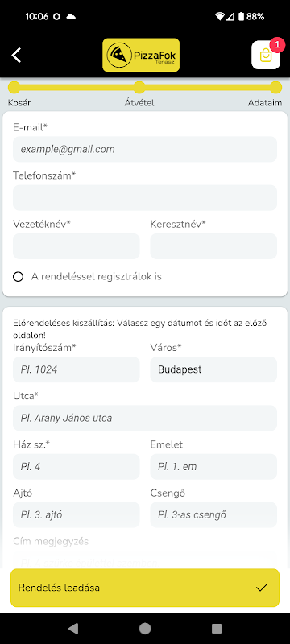The width and height of the screenshot is (290, 644).
Task: Select the Keresztnév field
Action: click(213, 246)
